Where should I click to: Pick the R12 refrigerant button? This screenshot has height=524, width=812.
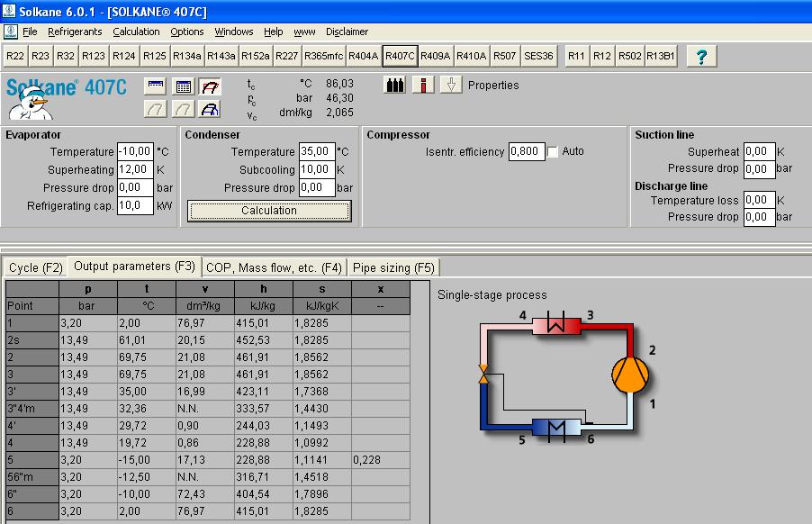(602, 56)
